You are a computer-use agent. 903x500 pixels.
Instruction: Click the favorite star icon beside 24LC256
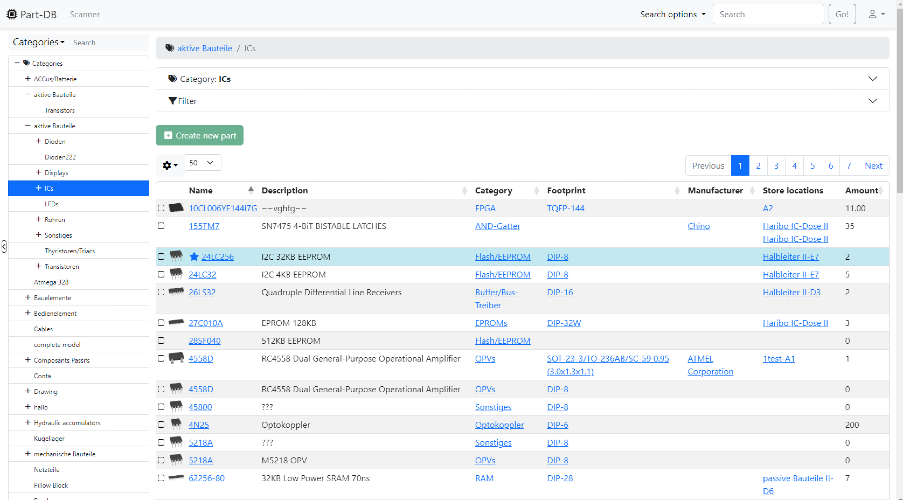pos(194,257)
